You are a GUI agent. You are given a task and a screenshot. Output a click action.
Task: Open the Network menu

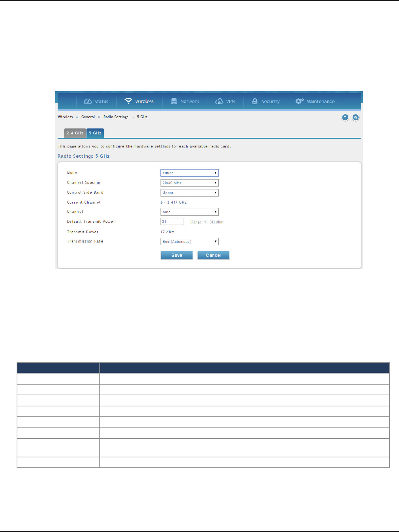click(185, 101)
